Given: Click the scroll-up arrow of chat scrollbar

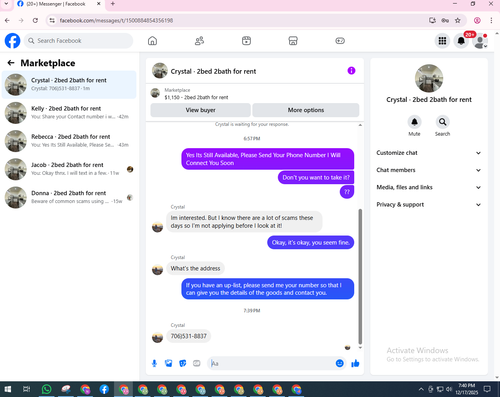Looking at the screenshot, I should click(x=360, y=125).
